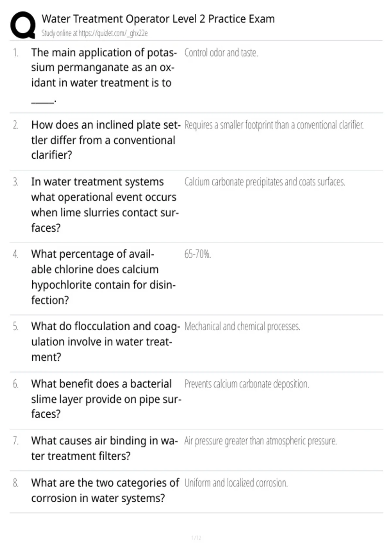Click the '65-70%' answer
Image resolution: width=392 pixels, height=556 pixels.
pyautogui.click(x=198, y=254)
